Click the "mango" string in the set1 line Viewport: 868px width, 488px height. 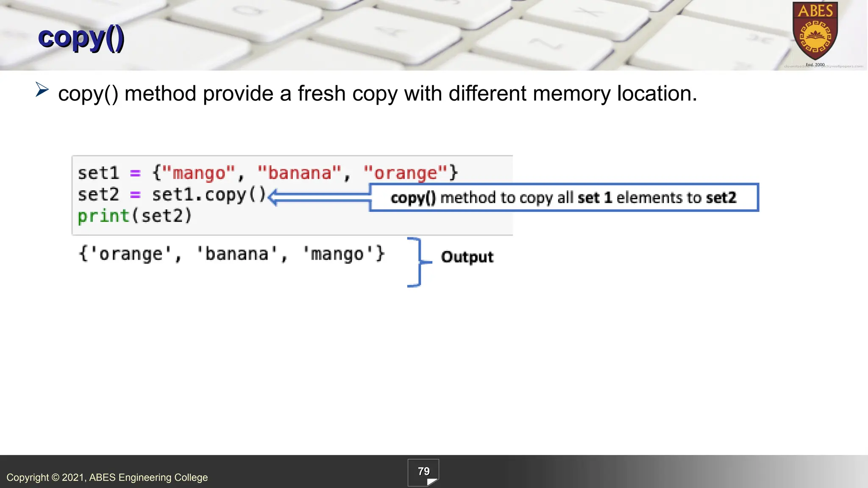(x=198, y=173)
